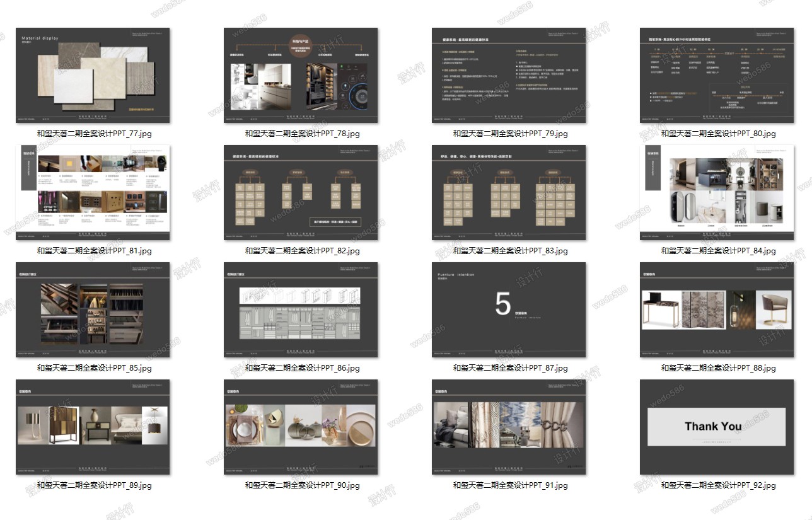This screenshot has width=812, height=520.
Task: Click file name 和玺天著二期全案设计PPT_90.jpg
Action: click(x=302, y=485)
